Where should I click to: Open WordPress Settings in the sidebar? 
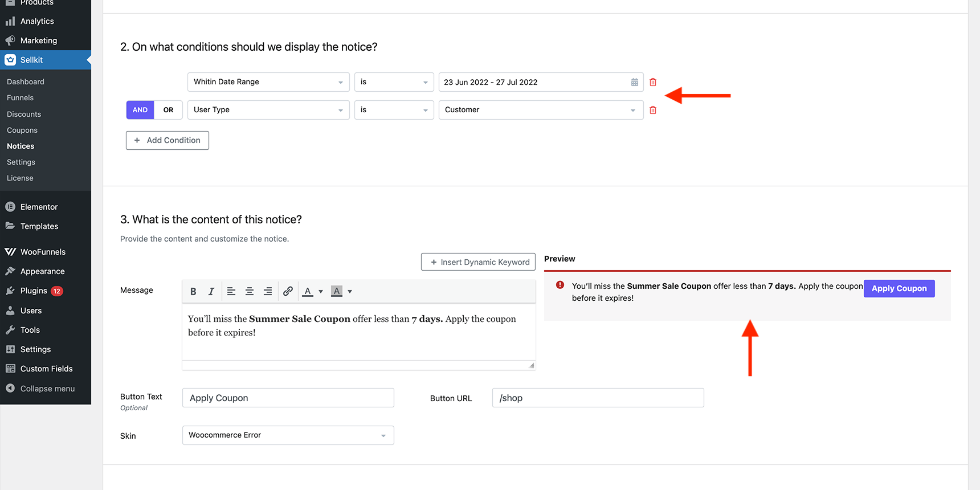[x=46, y=349]
